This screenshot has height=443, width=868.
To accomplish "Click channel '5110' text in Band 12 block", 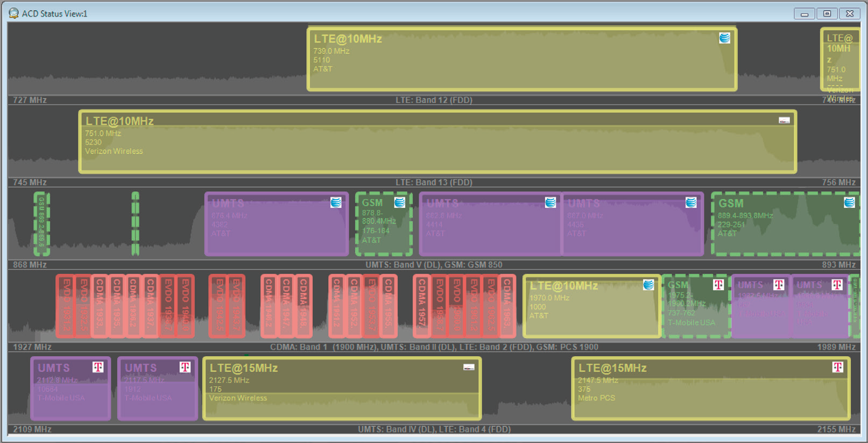I will click(321, 60).
